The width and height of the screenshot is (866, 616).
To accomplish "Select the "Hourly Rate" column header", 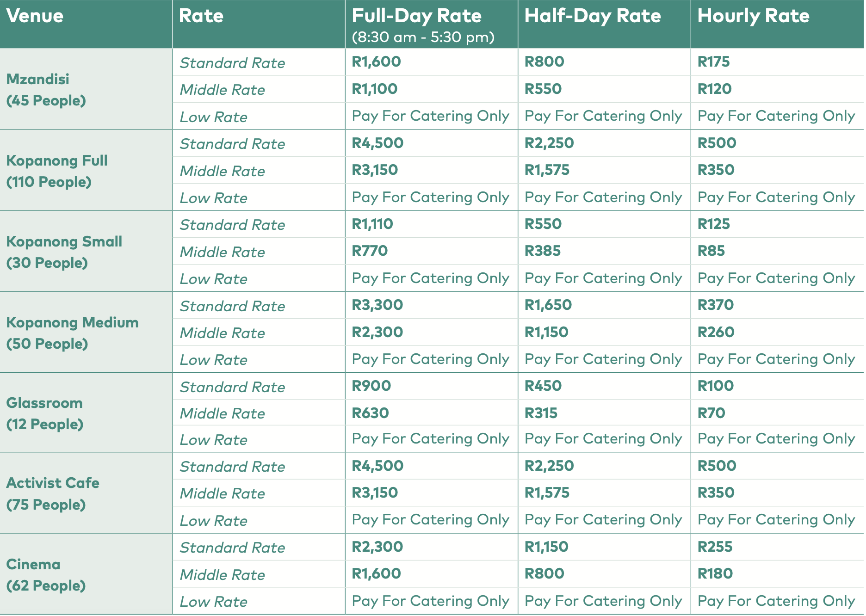I will click(x=753, y=16).
